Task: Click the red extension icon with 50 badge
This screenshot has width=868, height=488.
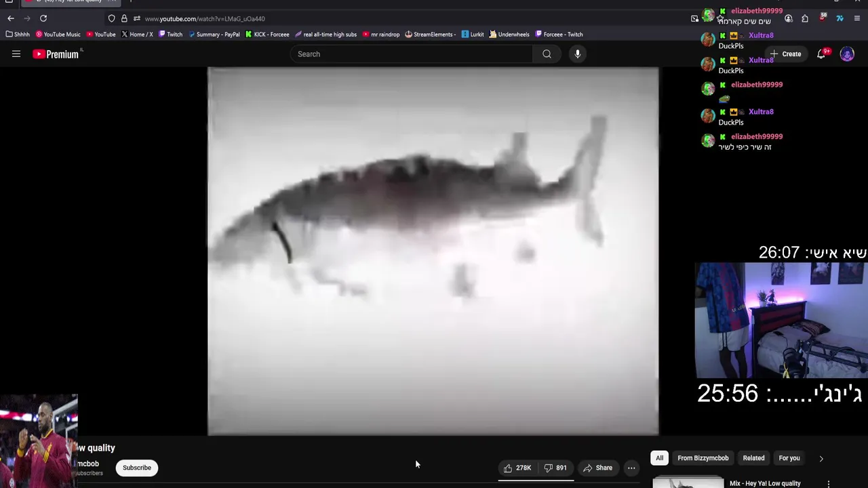Action: 823,18
